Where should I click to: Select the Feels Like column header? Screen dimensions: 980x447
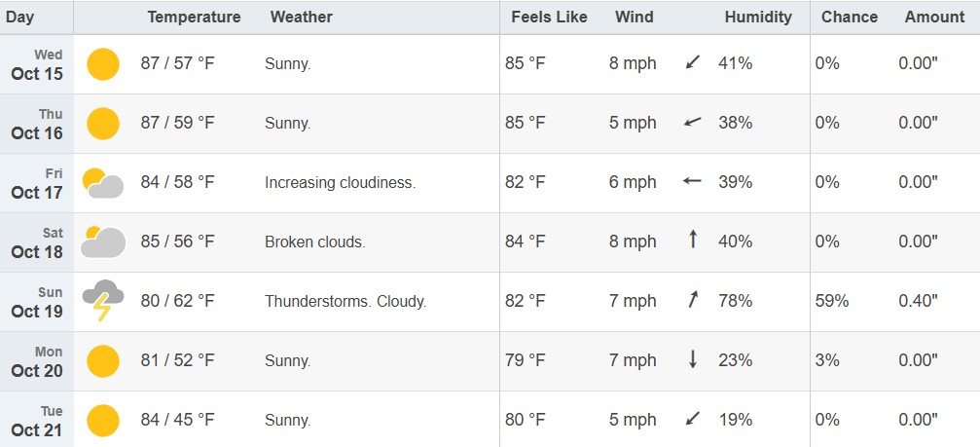[x=549, y=17]
